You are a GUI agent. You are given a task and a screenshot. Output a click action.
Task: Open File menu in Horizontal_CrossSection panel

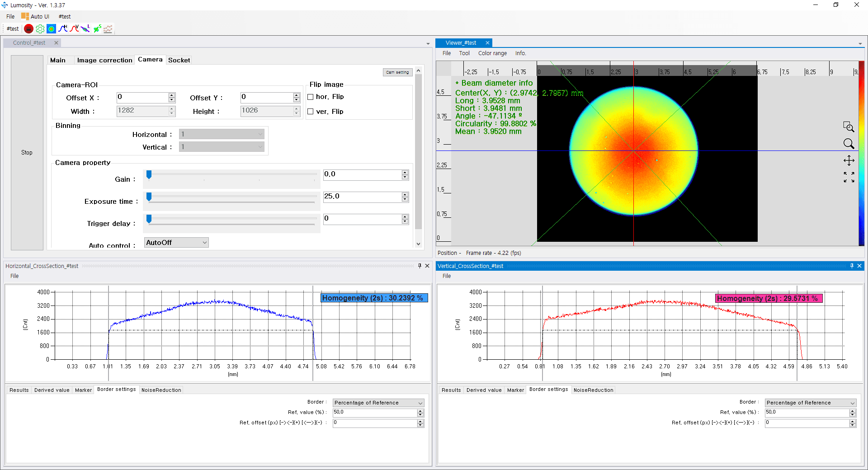click(14, 276)
